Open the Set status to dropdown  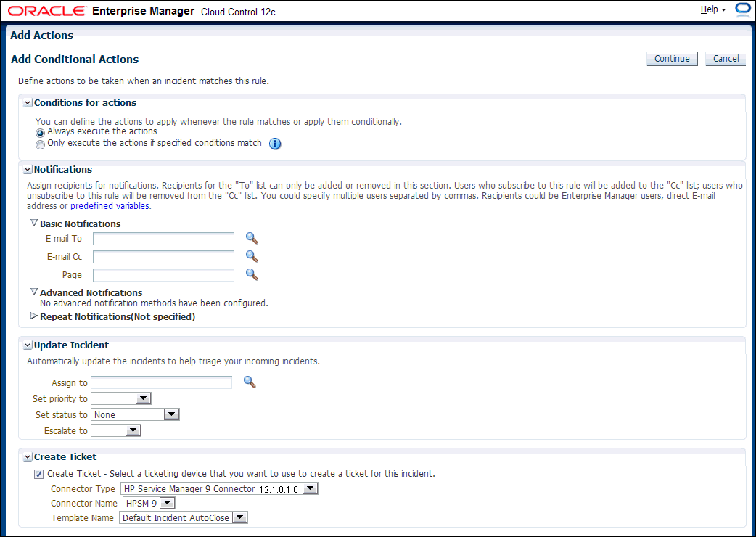click(x=170, y=414)
